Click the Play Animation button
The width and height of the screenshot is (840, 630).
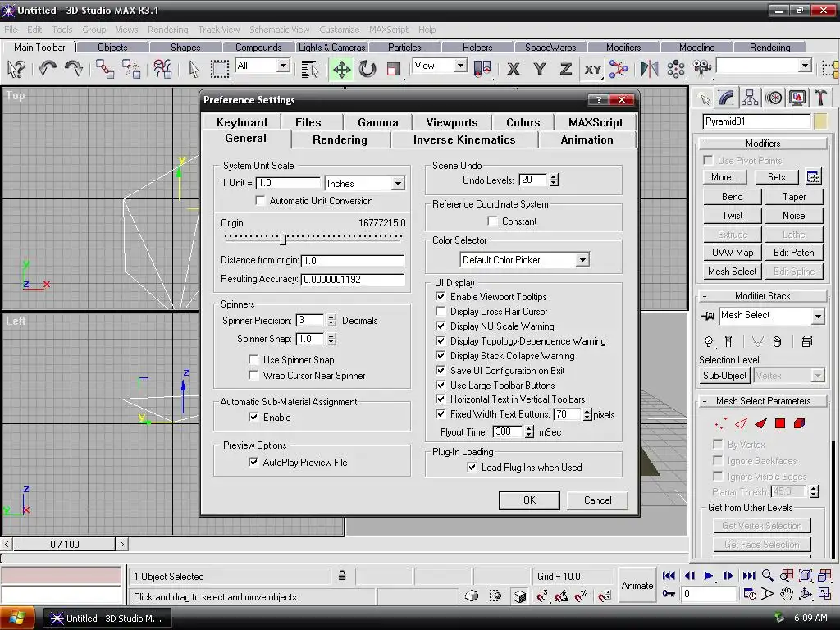coord(708,575)
